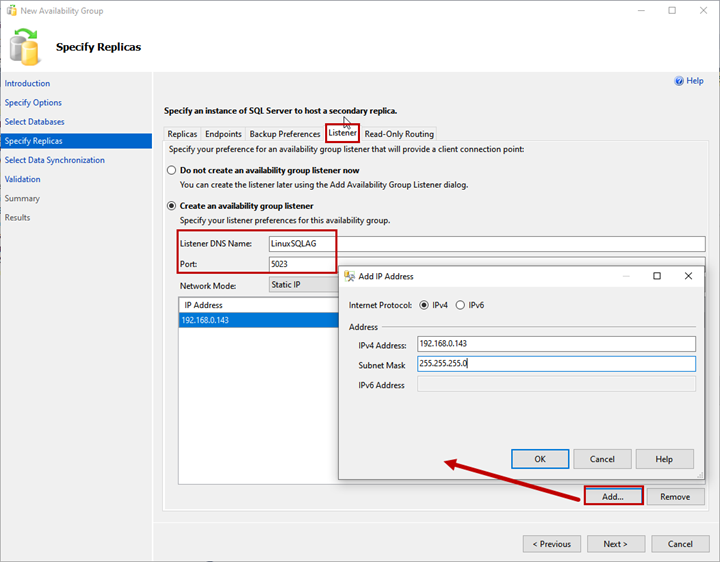Go back with Previous button
The height and width of the screenshot is (562, 720).
tap(551, 544)
